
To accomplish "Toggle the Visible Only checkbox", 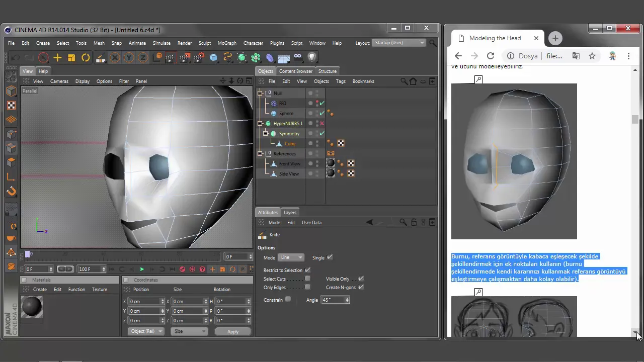I will click(x=361, y=278).
